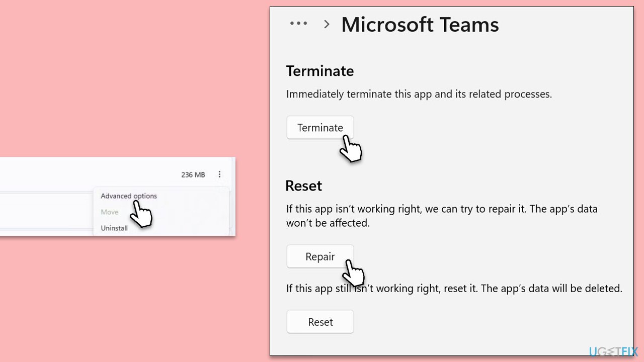
Task: Choose Advanced options from the context menu
Action: click(129, 196)
